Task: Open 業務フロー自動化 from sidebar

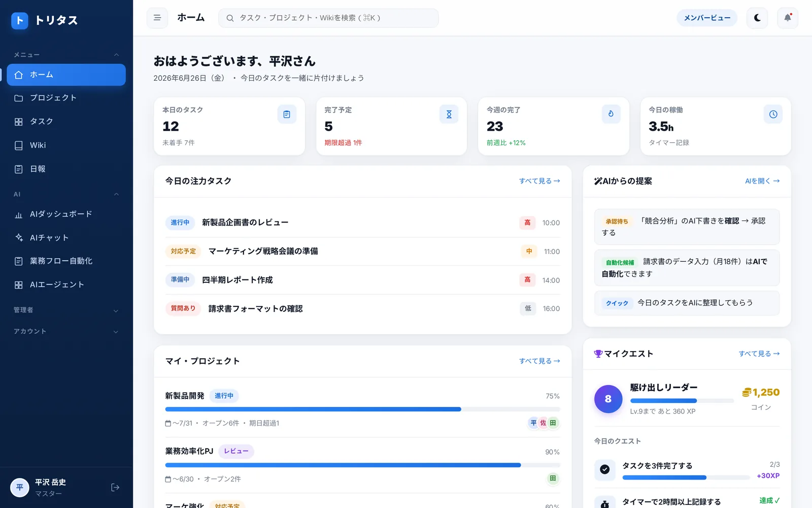Action: tap(66, 261)
